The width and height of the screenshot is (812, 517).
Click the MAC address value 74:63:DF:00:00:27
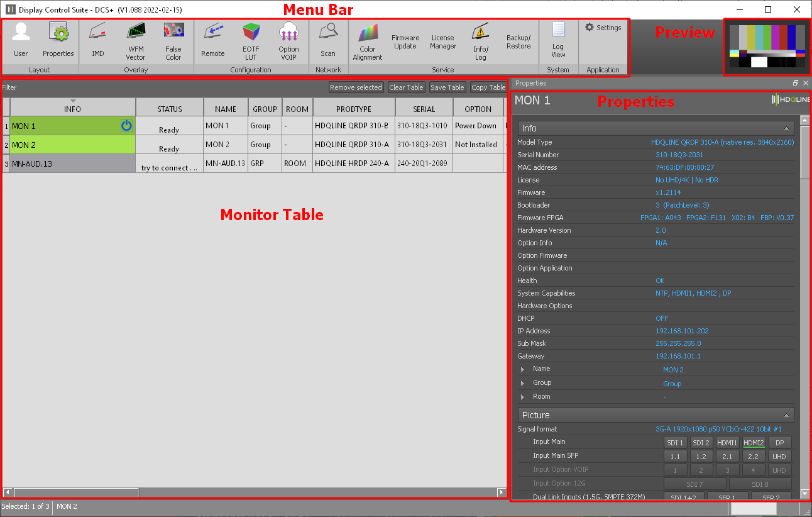click(x=685, y=167)
